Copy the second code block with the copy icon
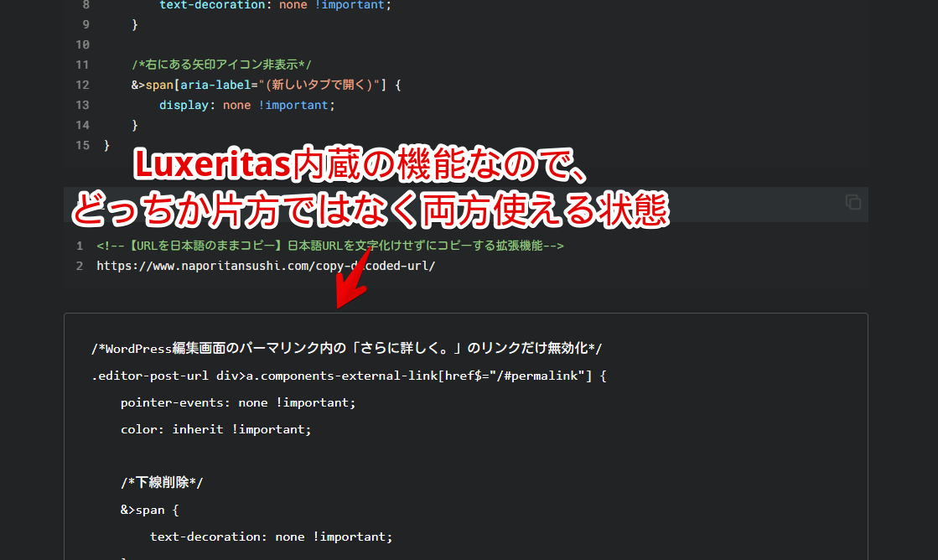Image resolution: width=938 pixels, height=560 pixels. tap(853, 202)
